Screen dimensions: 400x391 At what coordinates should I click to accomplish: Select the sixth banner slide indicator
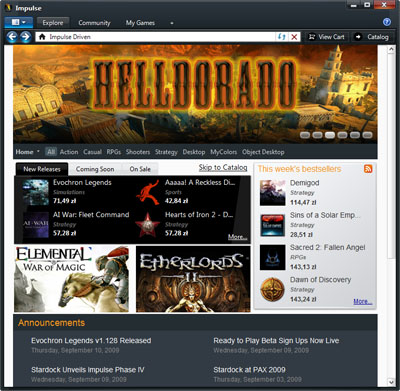pyautogui.click(x=367, y=135)
